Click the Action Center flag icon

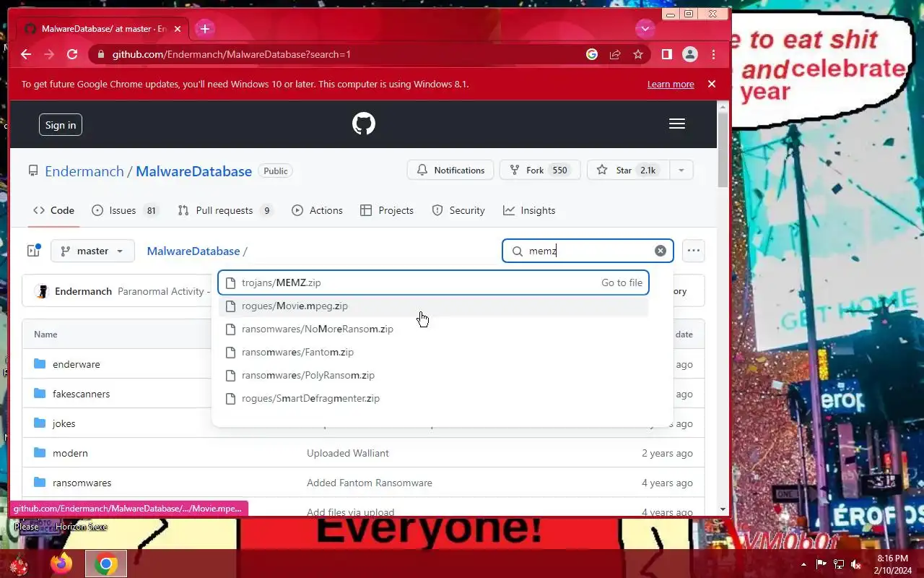click(x=821, y=564)
